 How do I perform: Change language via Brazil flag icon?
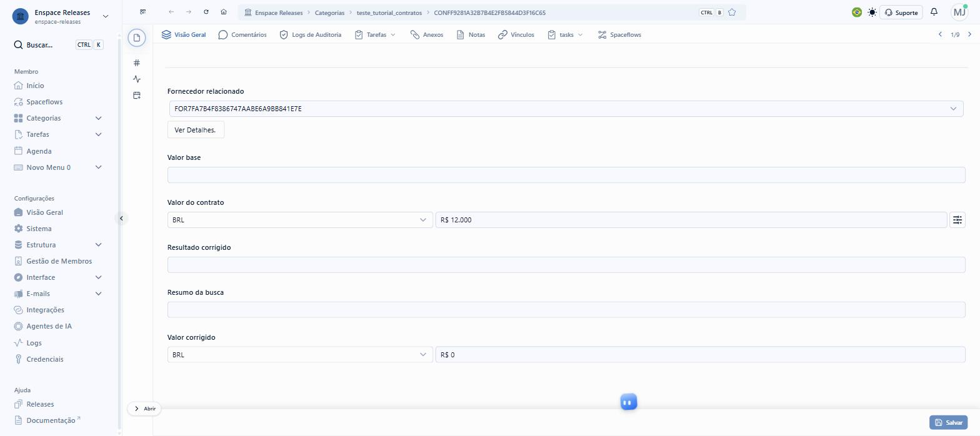857,12
